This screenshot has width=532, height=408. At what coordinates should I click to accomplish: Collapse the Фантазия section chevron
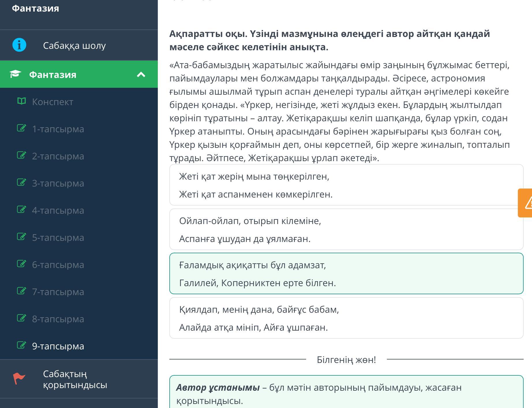point(141,74)
